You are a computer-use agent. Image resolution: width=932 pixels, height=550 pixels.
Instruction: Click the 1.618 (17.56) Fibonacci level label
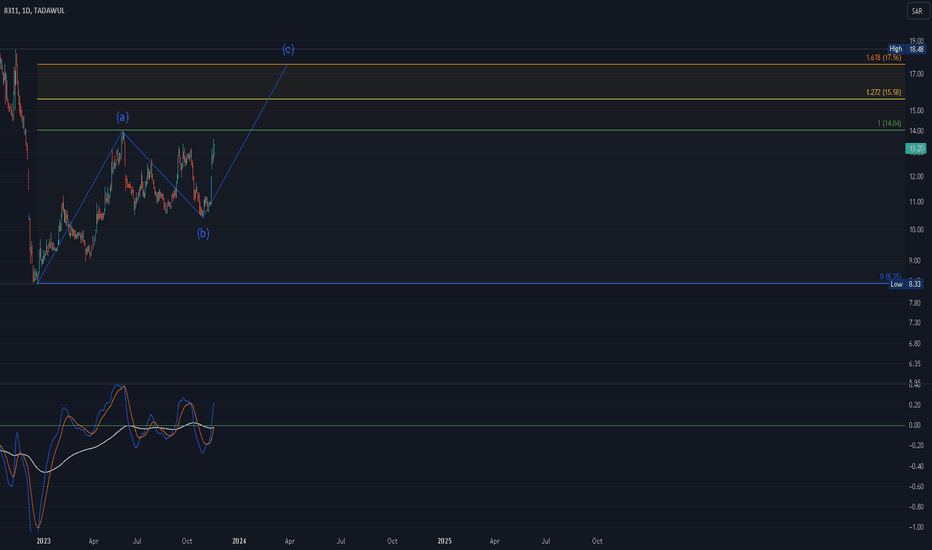[x=883, y=58]
